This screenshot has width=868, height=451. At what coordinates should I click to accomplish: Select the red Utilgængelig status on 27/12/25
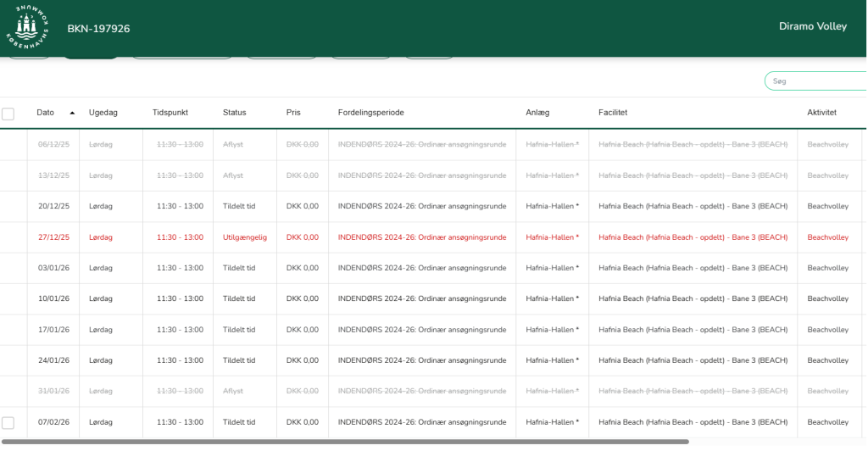click(244, 237)
